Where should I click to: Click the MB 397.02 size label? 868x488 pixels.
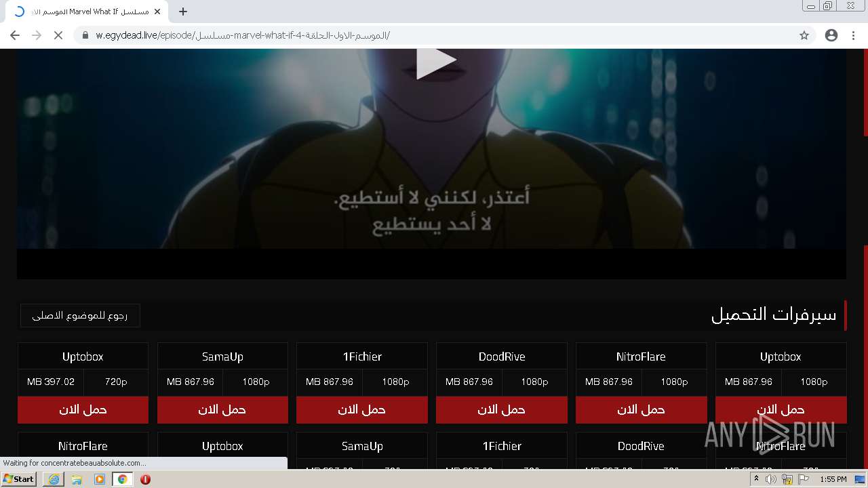[51, 382]
